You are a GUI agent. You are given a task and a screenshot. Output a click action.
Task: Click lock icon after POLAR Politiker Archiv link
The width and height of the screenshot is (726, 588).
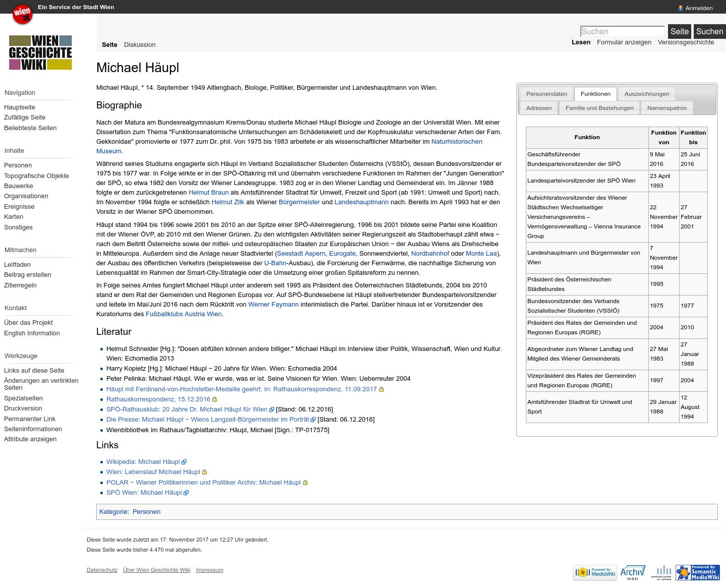[x=305, y=483]
